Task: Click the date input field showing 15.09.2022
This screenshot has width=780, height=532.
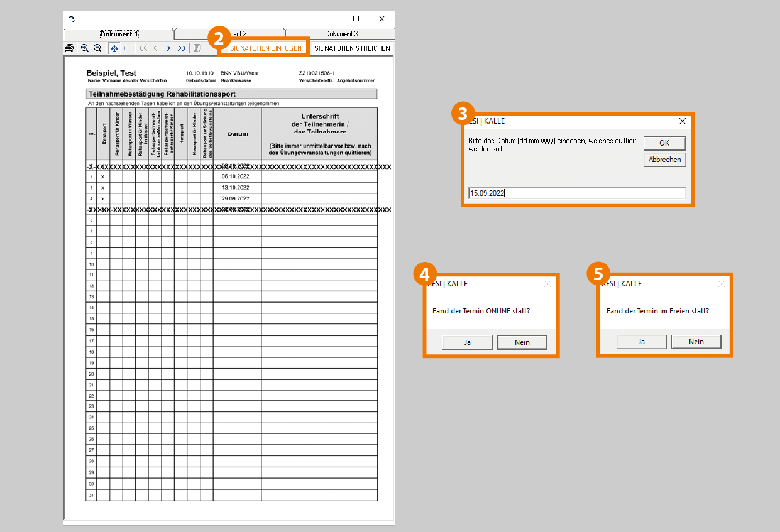Action: [576, 193]
